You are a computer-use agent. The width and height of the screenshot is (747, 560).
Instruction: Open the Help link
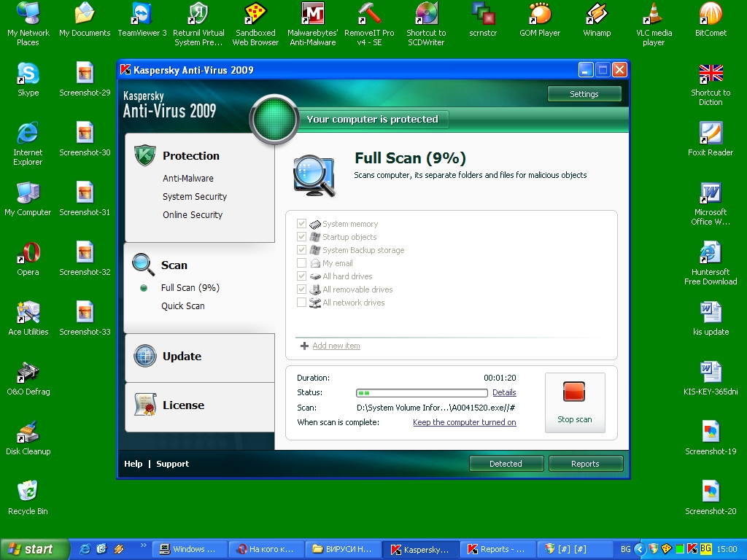pyautogui.click(x=133, y=464)
